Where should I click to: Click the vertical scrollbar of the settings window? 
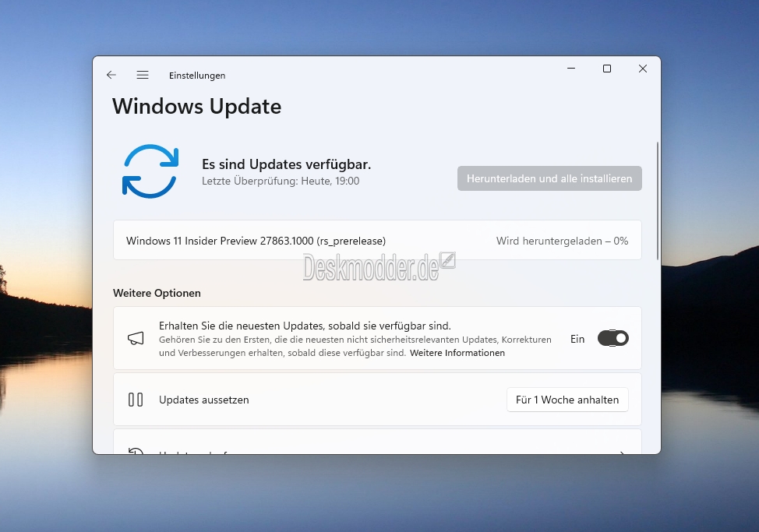[658, 201]
